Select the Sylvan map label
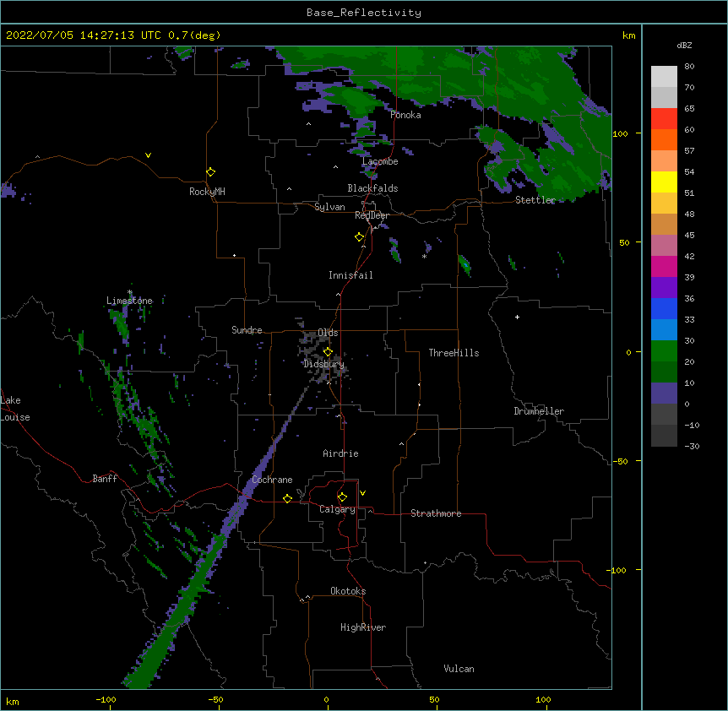The image size is (728, 711). tap(329, 207)
